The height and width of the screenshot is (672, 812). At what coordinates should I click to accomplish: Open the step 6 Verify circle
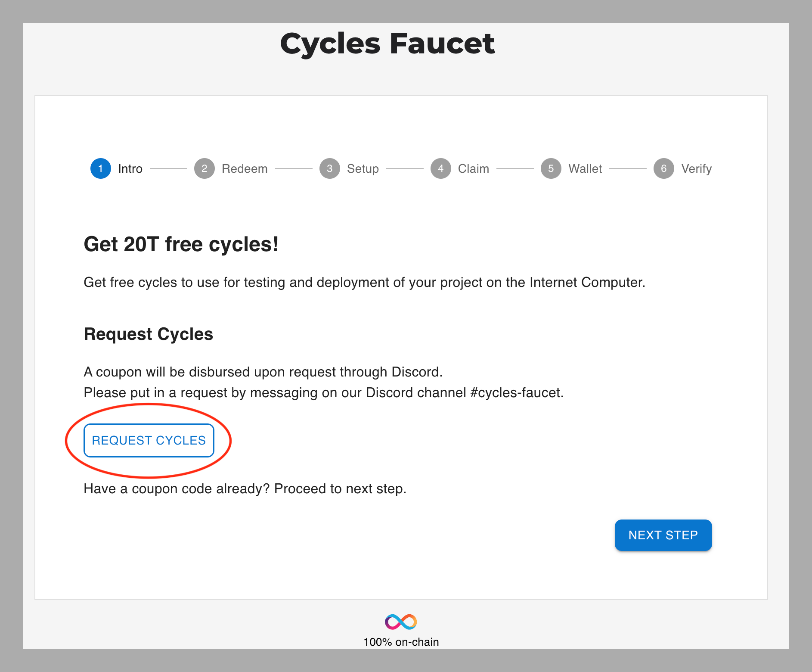click(x=664, y=168)
